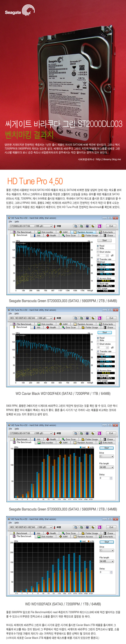Click short stroke gB spinner in Seagate Benchmark window
Viewport: 126px width, 644px height.
coord(107,255)
